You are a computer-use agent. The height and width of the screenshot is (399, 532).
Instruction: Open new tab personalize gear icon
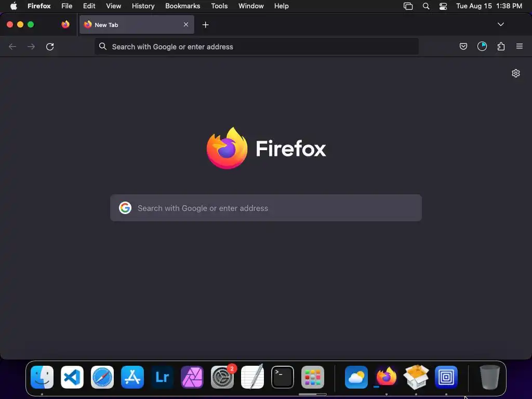point(516,73)
